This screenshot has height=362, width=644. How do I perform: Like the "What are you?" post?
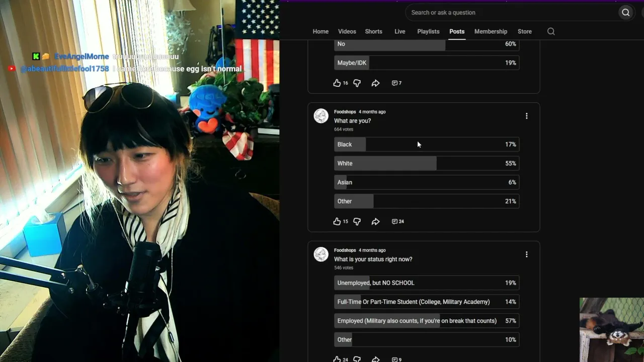coord(337,221)
